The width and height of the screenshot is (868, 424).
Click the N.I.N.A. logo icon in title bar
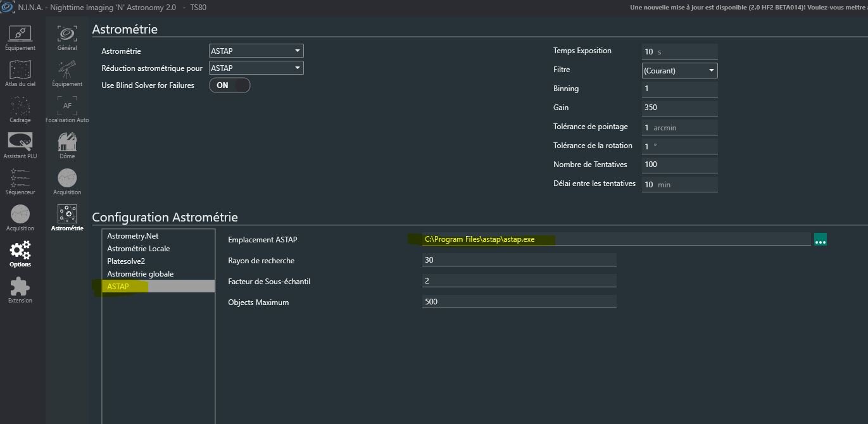pos(6,7)
